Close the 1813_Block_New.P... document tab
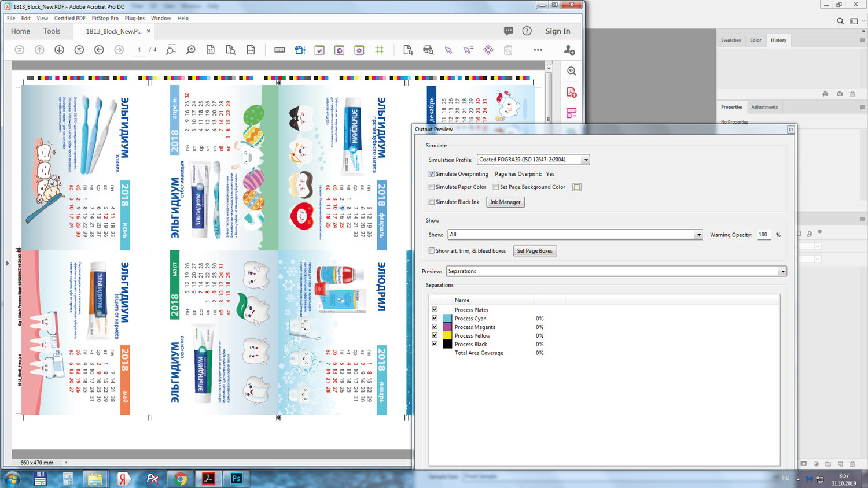Image resolution: width=868 pixels, height=488 pixels. [149, 31]
